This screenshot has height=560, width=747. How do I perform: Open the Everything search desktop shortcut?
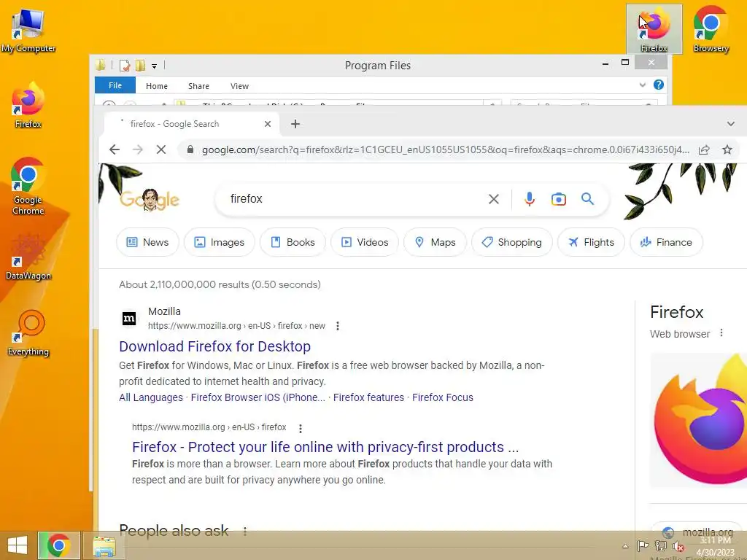[28, 333]
